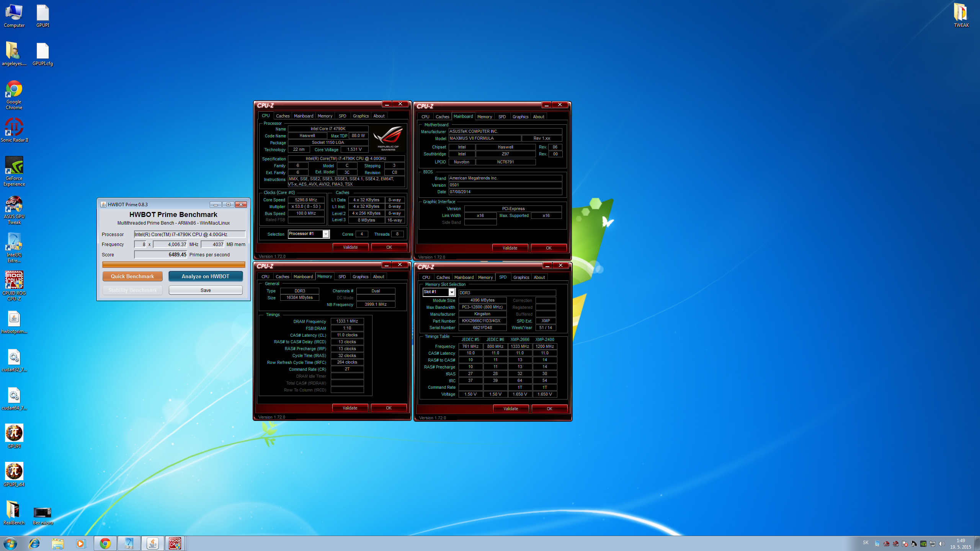Open the RealBench folder icon
980x551 pixels.
(x=14, y=513)
